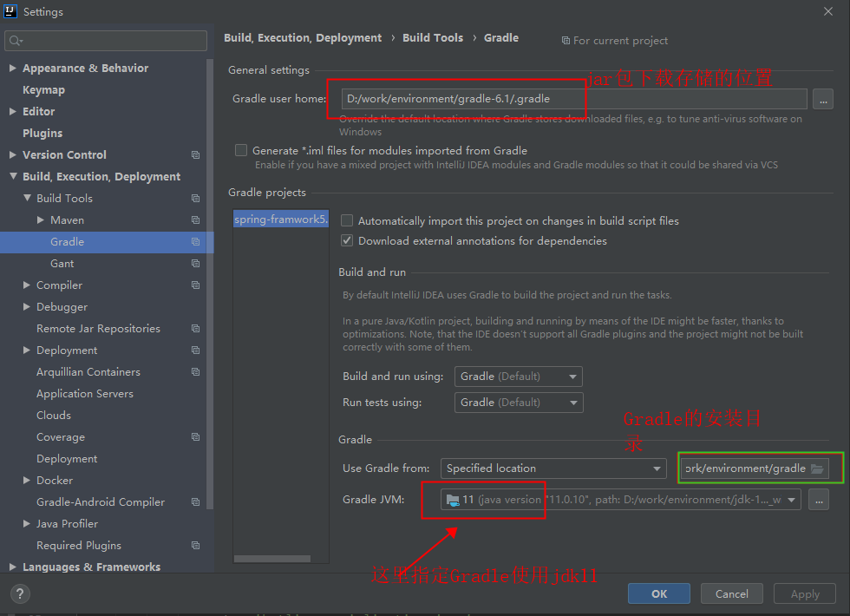Open Clouds settings page
The width and height of the screenshot is (850, 616).
pos(53,416)
